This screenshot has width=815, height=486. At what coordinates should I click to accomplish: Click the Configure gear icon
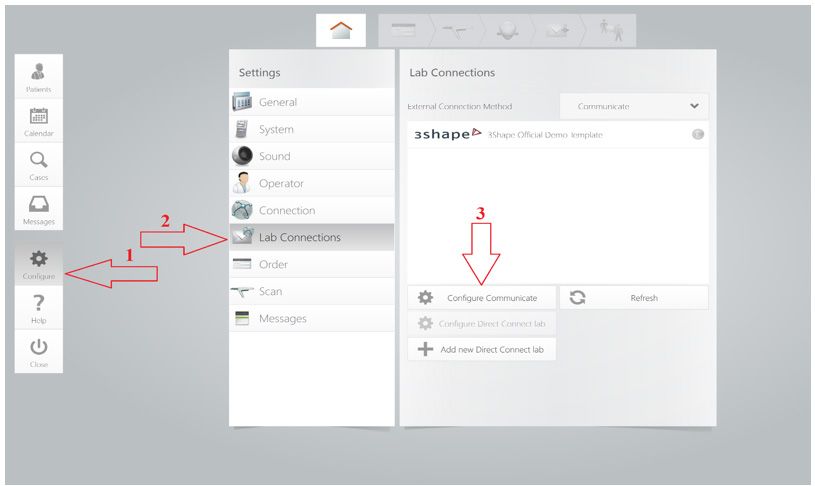point(39,263)
